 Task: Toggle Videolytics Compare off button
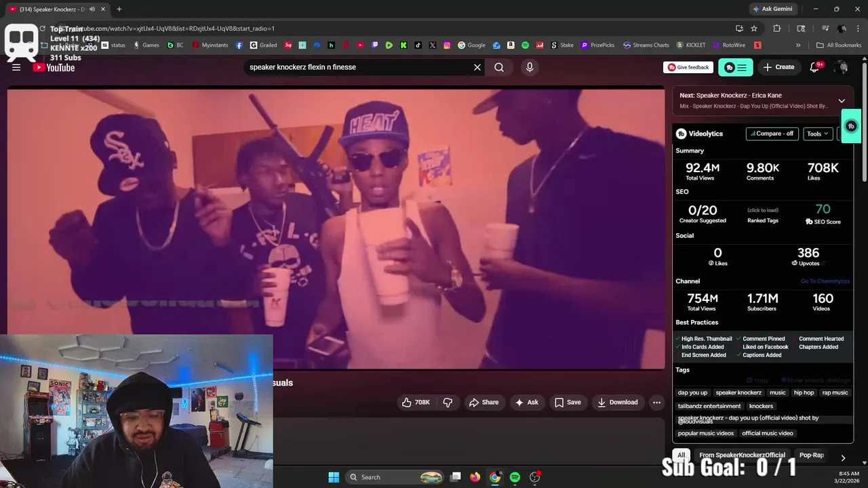pos(772,134)
